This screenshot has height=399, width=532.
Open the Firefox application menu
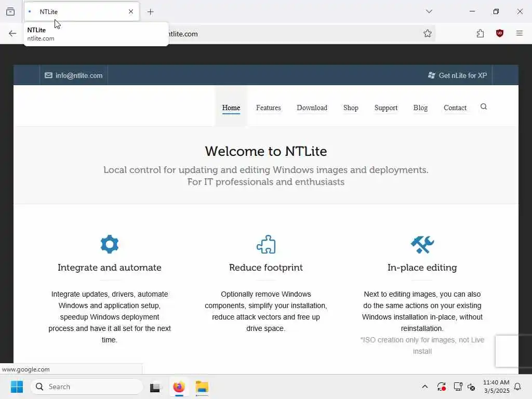pyautogui.click(x=520, y=33)
